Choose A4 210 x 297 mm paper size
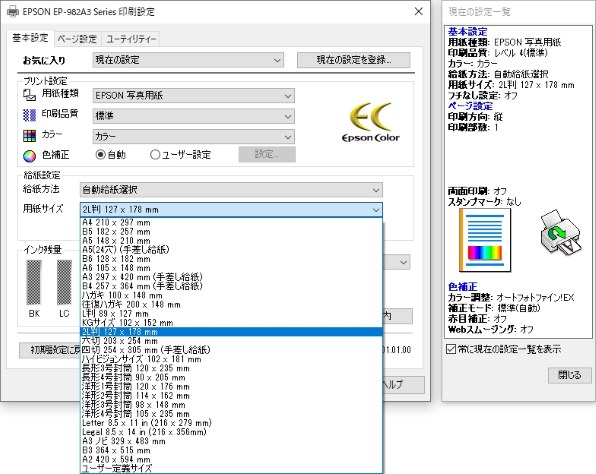This screenshot has width=596, height=474. point(231,222)
